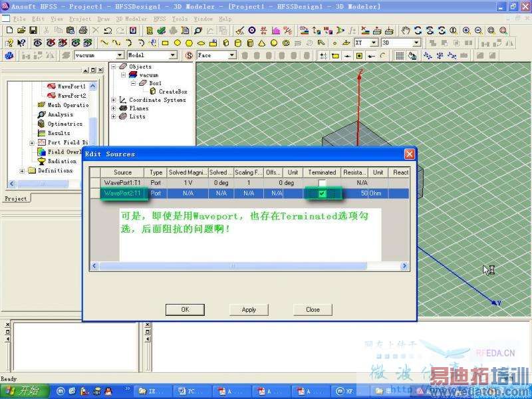This screenshot has height=399, width=532.
Task: Click the Source column header
Action: (122, 172)
